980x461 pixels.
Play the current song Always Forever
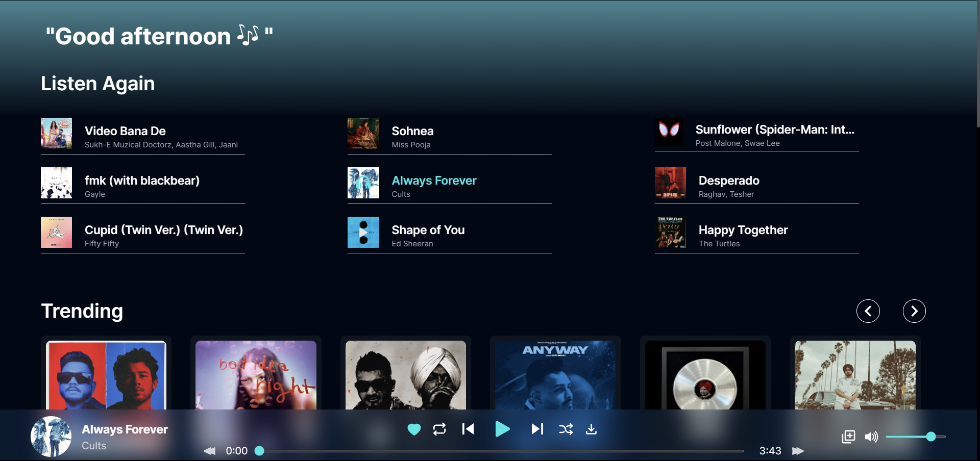(502, 429)
